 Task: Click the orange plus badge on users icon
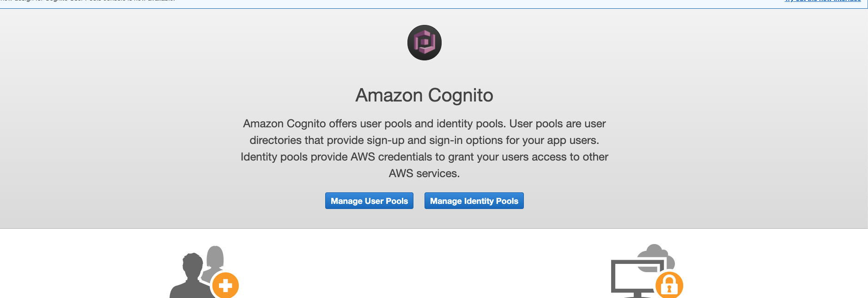coord(225,286)
